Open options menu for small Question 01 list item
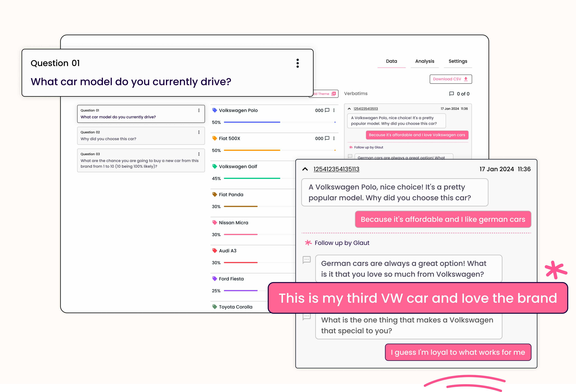 tap(199, 110)
